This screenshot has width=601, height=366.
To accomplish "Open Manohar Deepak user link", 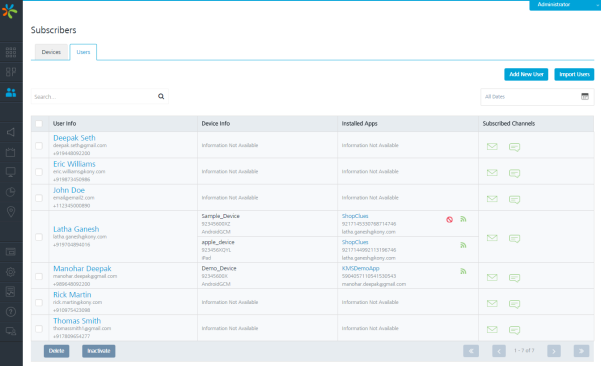I will (82, 268).
